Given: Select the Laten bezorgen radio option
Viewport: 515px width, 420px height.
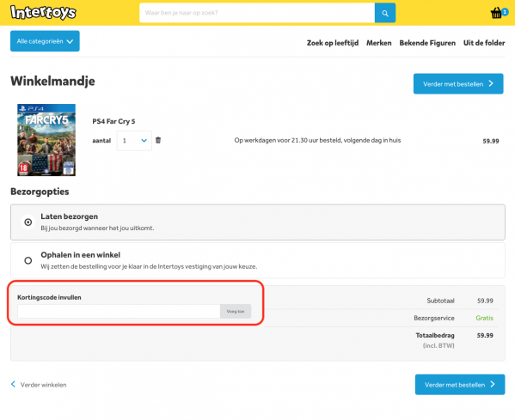Looking at the screenshot, I should click(x=28, y=222).
